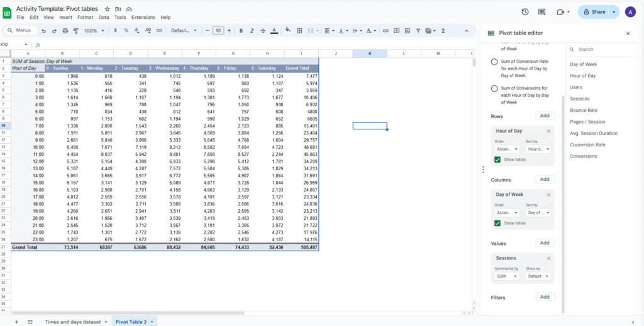
Task: Click the Insert link icon
Action: pyautogui.click(x=386, y=30)
